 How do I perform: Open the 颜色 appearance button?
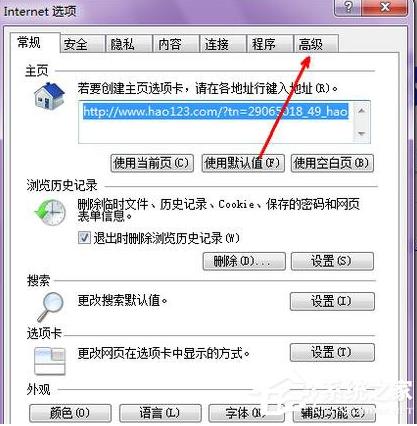70,413
